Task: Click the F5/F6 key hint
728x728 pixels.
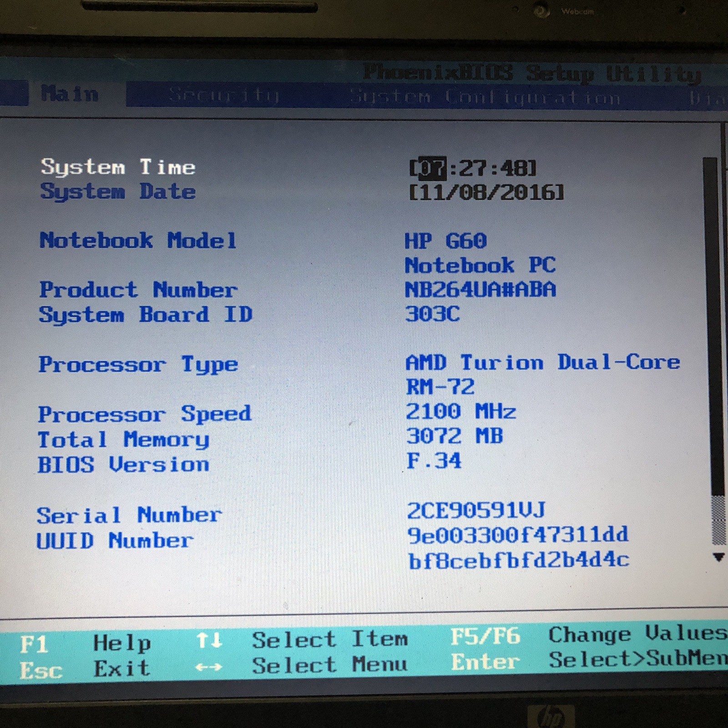Action: [485, 636]
